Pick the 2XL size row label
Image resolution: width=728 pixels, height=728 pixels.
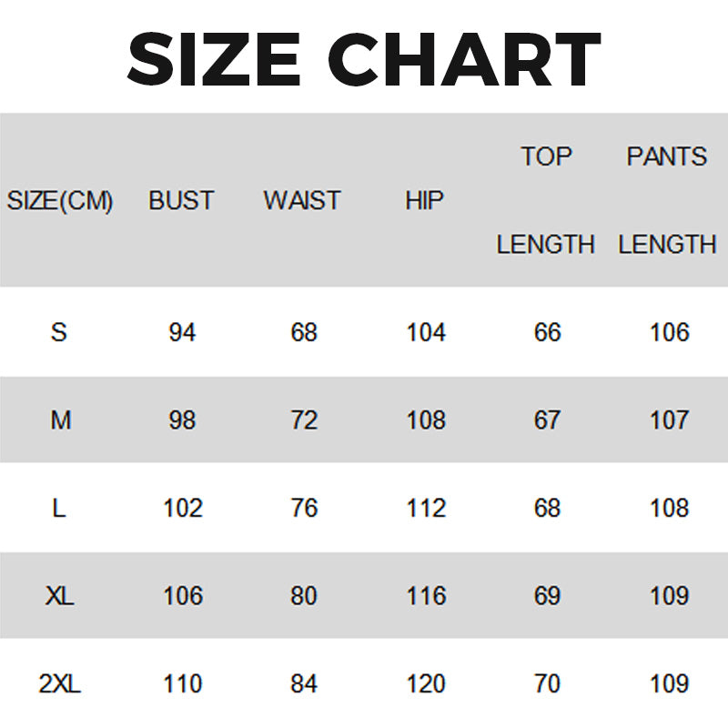pos(60,683)
